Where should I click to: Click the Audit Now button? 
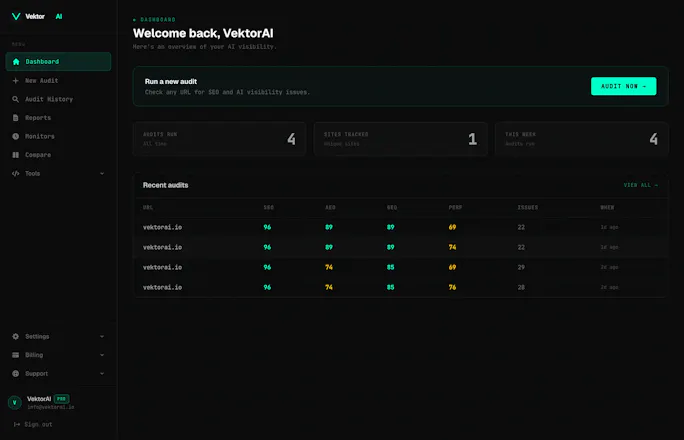(x=623, y=86)
